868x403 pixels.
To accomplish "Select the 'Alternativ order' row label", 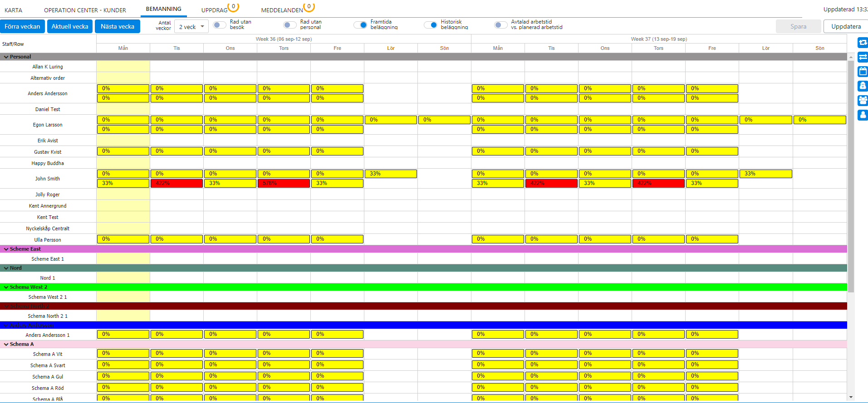I will [x=48, y=78].
